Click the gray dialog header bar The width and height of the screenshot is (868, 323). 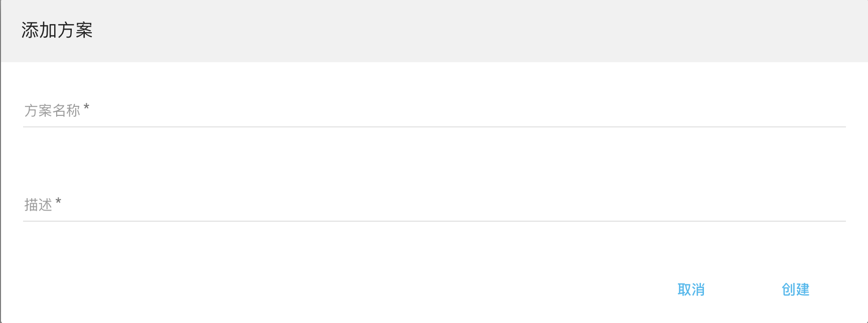click(x=452, y=31)
